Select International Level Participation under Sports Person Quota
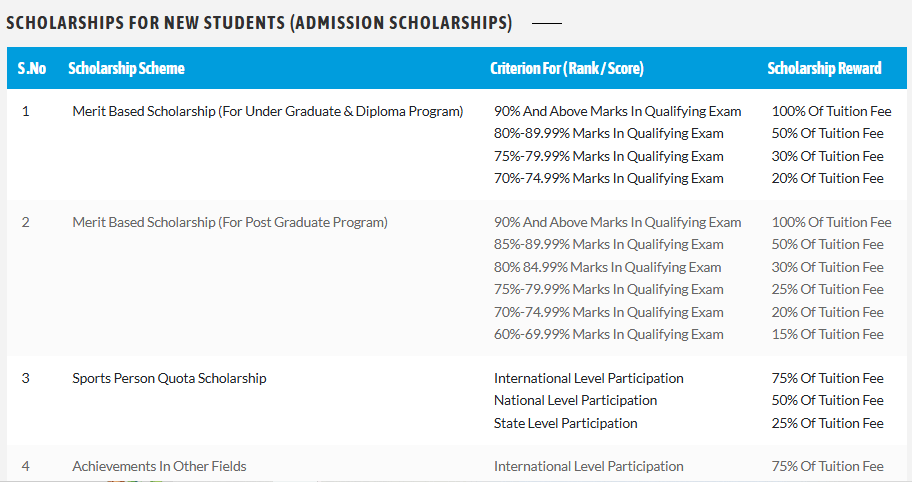Screen dimensions: 912x482 coord(588,378)
